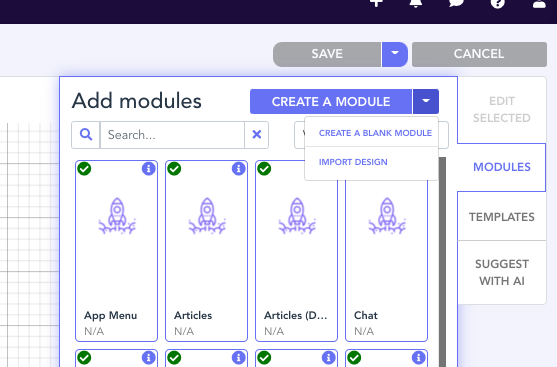Select the App Menu module name

(x=110, y=315)
